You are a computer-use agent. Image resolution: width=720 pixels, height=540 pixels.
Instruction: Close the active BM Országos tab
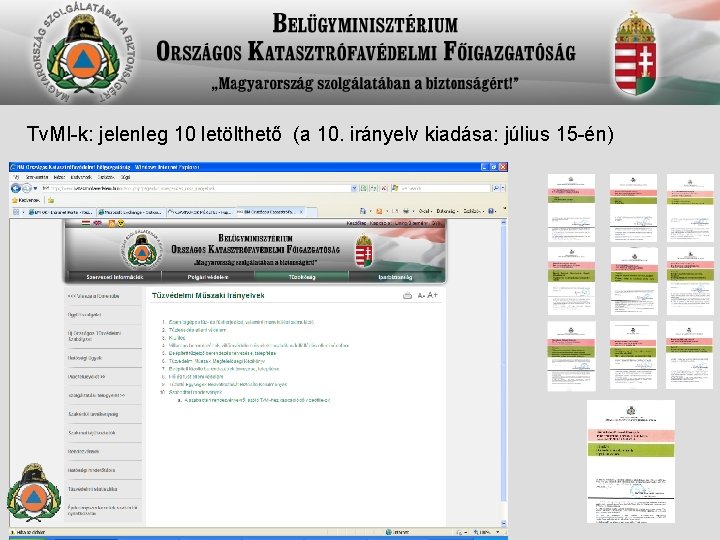(301, 212)
